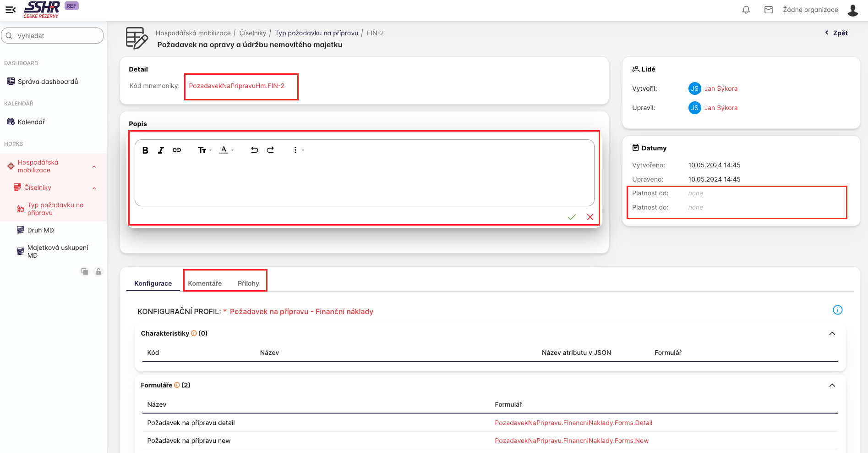Undo last change in Popis editor

click(254, 150)
